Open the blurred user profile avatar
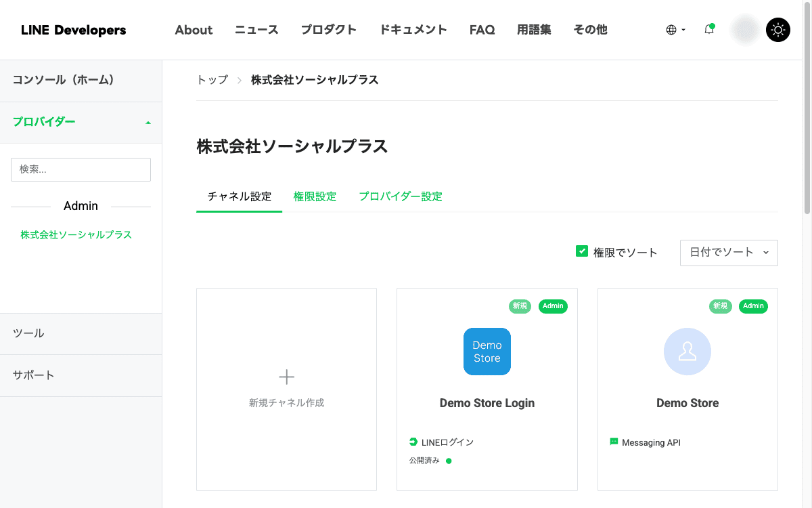The width and height of the screenshot is (812, 508). pyautogui.click(x=746, y=30)
